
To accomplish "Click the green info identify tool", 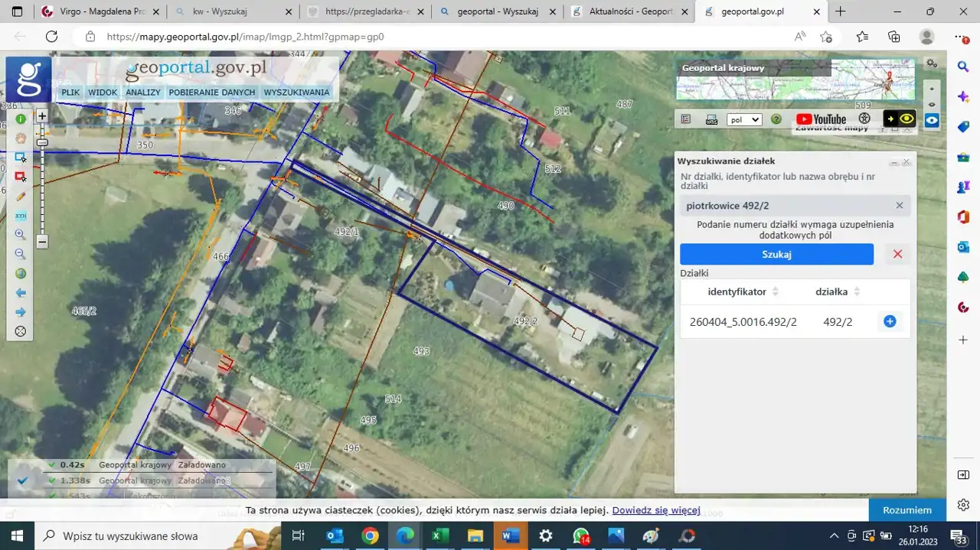I will pyautogui.click(x=21, y=119).
